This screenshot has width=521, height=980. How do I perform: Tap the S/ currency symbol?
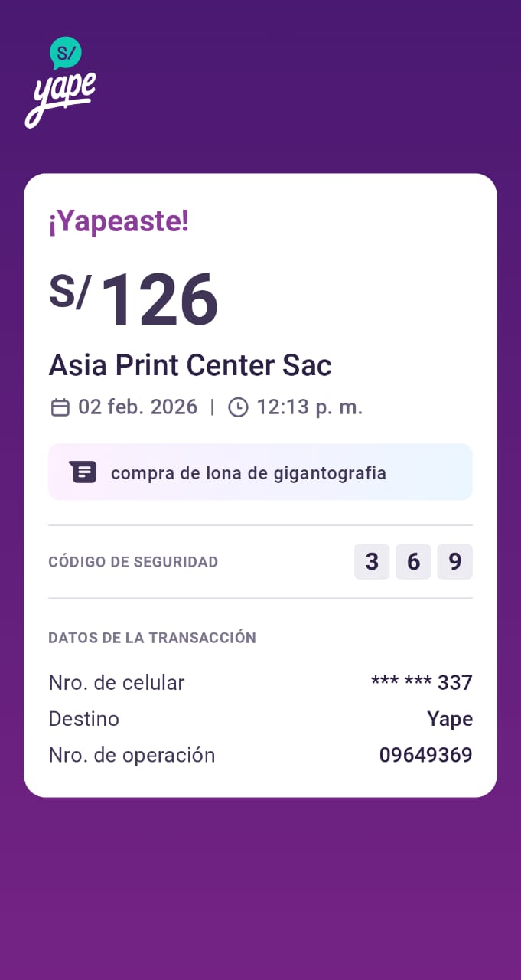point(70,292)
